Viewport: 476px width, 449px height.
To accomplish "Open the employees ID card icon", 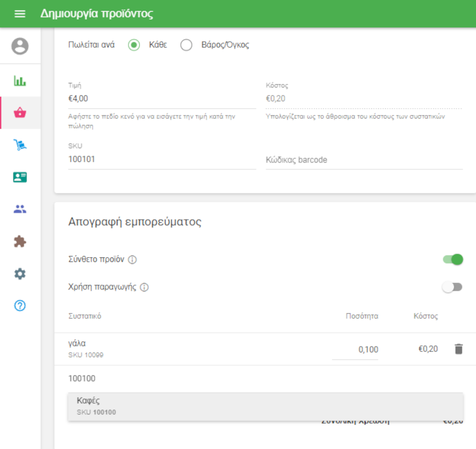I will 20,177.
